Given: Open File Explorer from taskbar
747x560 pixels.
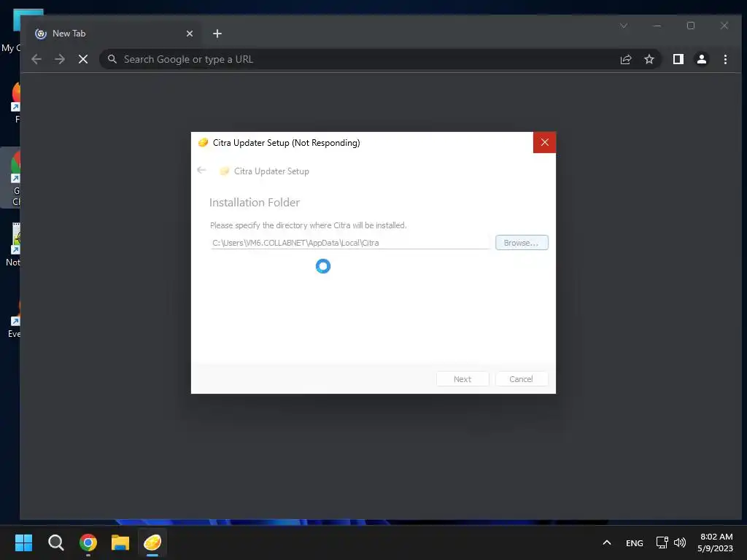Looking at the screenshot, I should 120,542.
